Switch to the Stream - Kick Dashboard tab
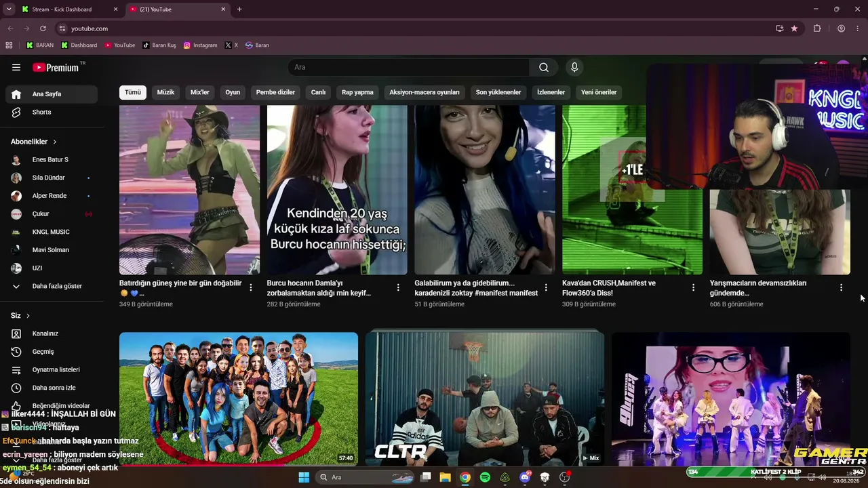Screen dimensions: 868x488 coord(68,9)
